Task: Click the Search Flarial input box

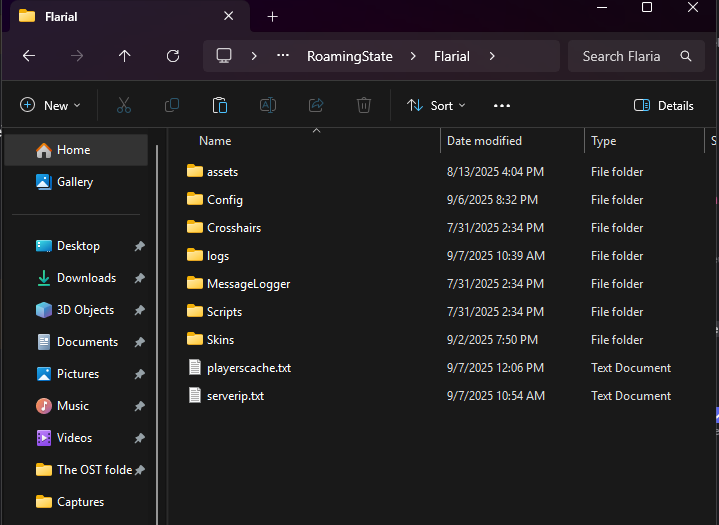Action: (622, 56)
